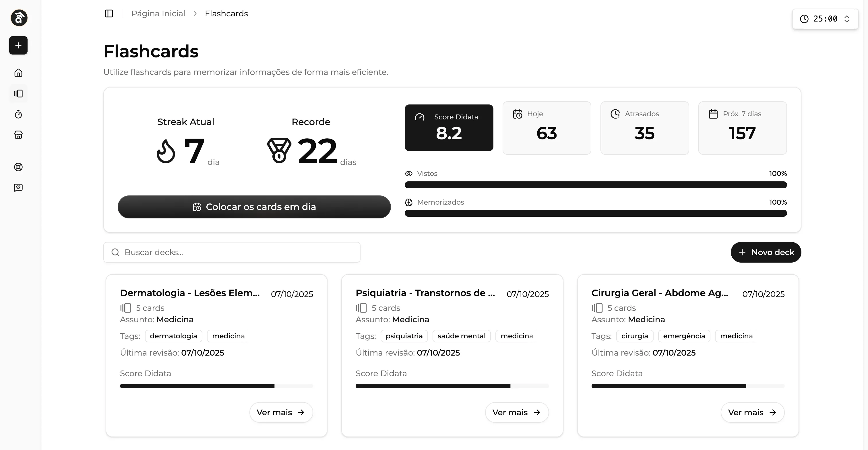Expand the 25:00 timer stepper arrows
Image resolution: width=868 pixels, height=450 pixels.
847,19
